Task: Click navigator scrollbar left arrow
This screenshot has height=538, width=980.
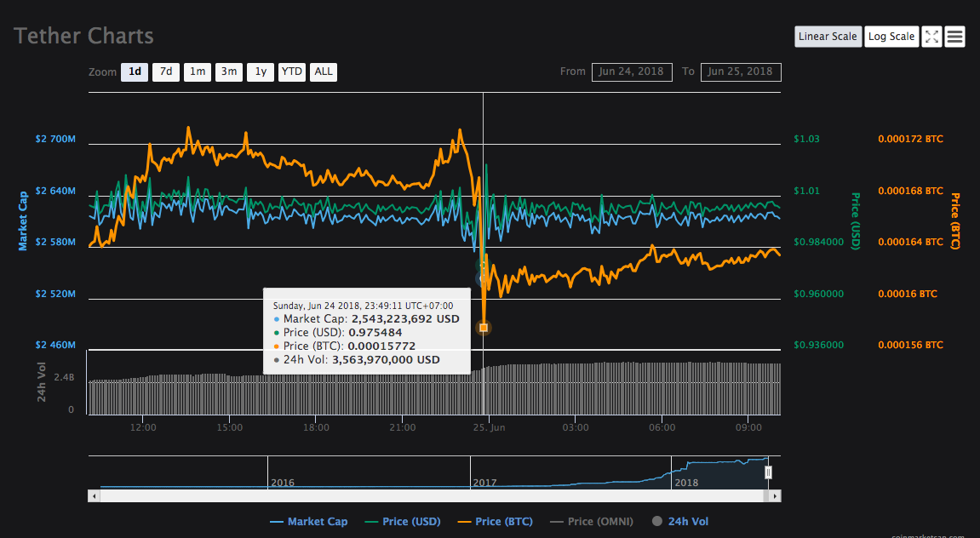Action: pos(95,496)
